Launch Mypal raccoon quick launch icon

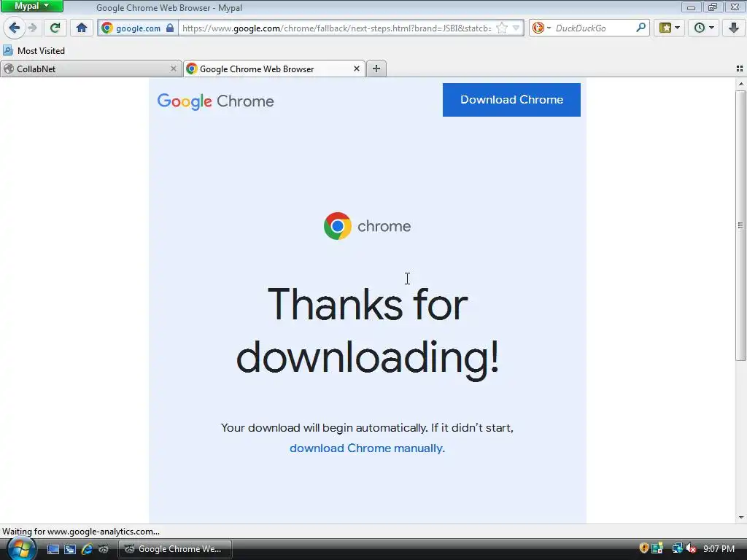pos(104,549)
